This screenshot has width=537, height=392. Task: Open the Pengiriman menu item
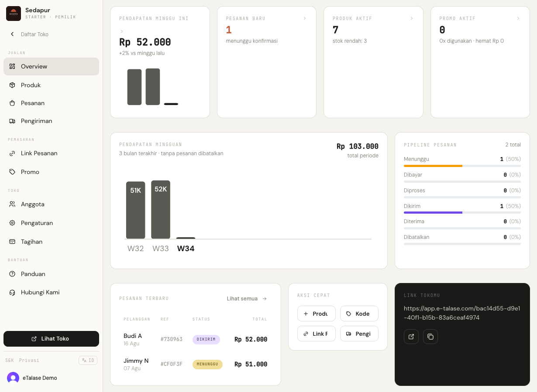(51, 121)
